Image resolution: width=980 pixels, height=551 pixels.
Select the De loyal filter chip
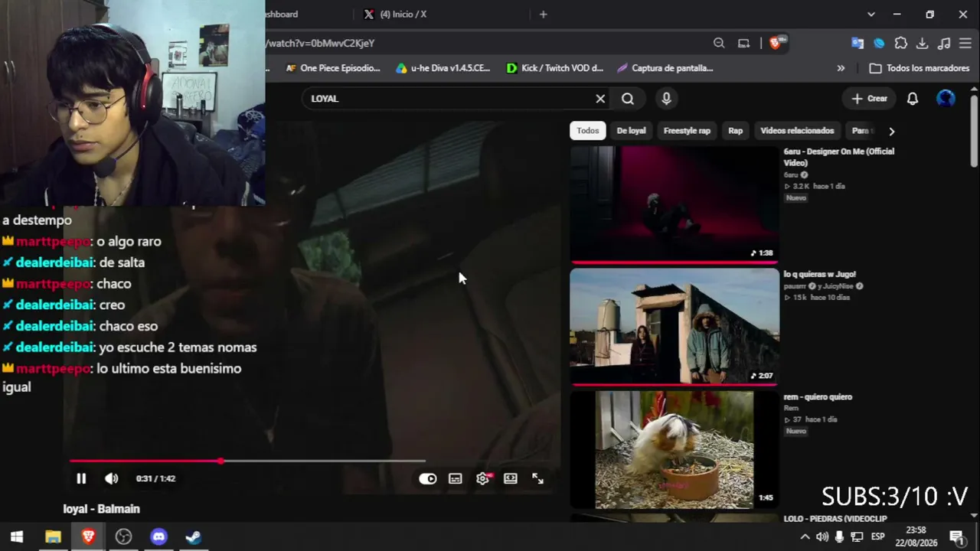(632, 131)
